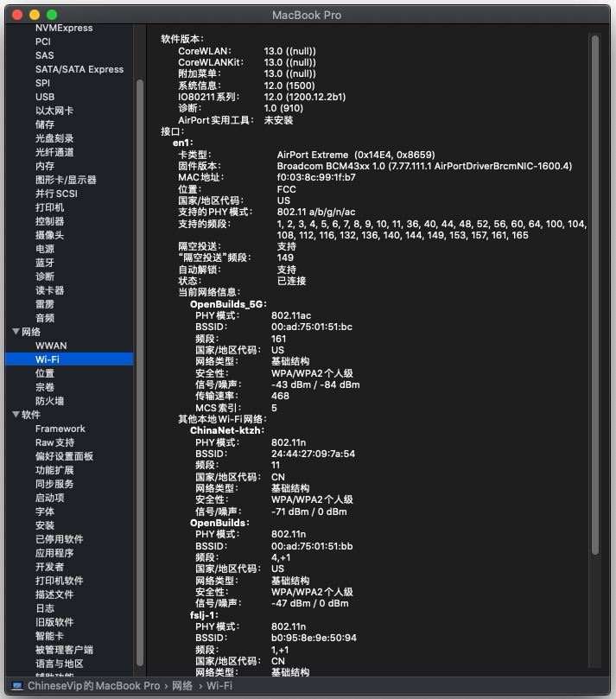
Task: Open 偏好设置面板 sidebar item
Action: [x=64, y=456]
